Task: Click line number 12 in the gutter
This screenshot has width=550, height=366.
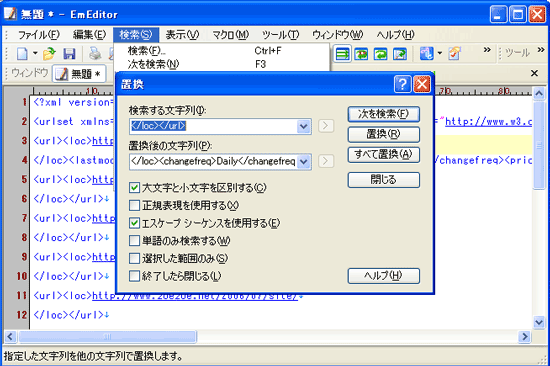Action: [x=22, y=315]
